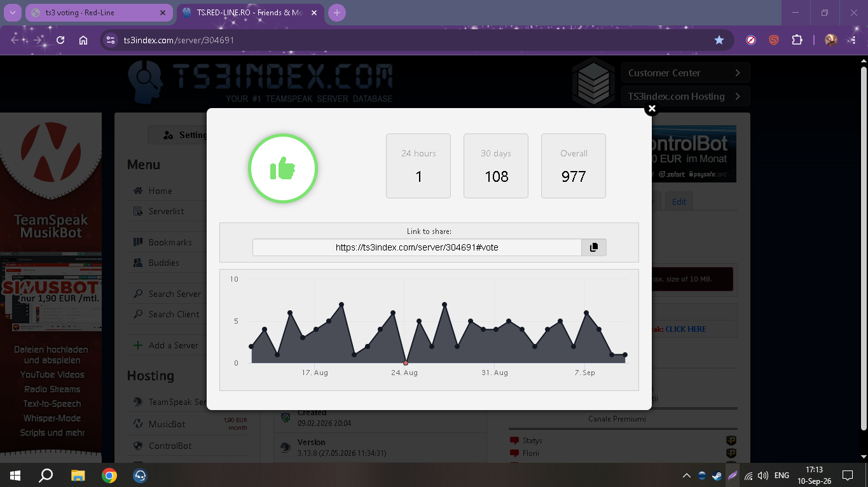868x487 pixels.
Task: Select Bookmarks in the sidebar menu
Action: coord(170,242)
